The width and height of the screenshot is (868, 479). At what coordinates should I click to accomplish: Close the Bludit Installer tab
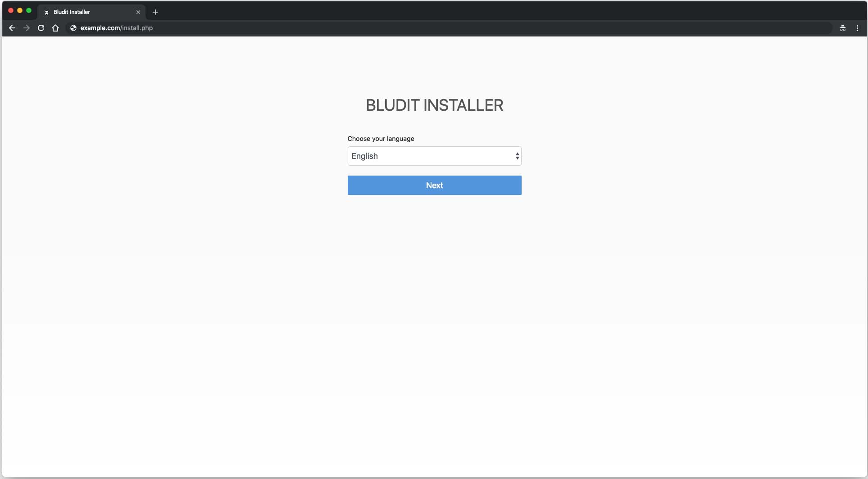point(138,12)
